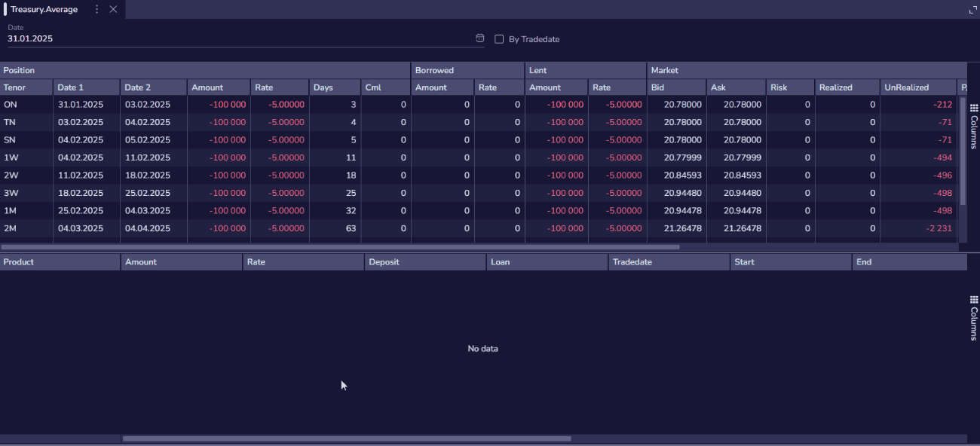This screenshot has height=446, width=980.
Task: Open the Treasury.Average tab options menu
Action: tap(96, 9)
